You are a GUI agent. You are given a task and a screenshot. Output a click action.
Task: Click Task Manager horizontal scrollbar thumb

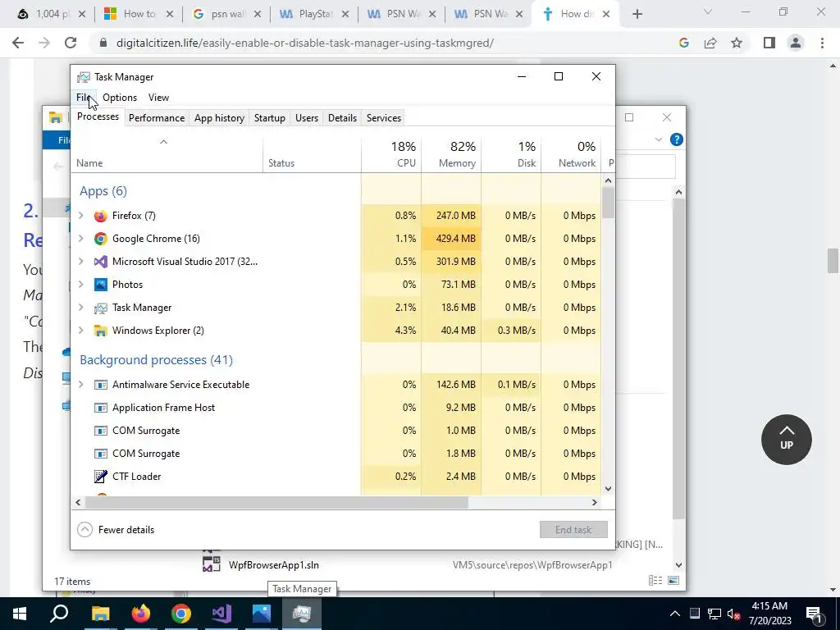276,503
